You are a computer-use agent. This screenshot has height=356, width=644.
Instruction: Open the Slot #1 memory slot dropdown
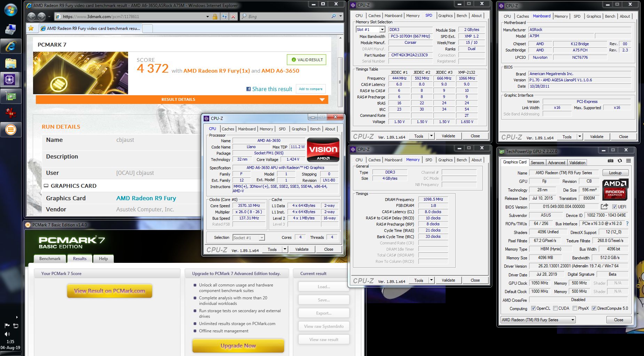coord(382,30)
